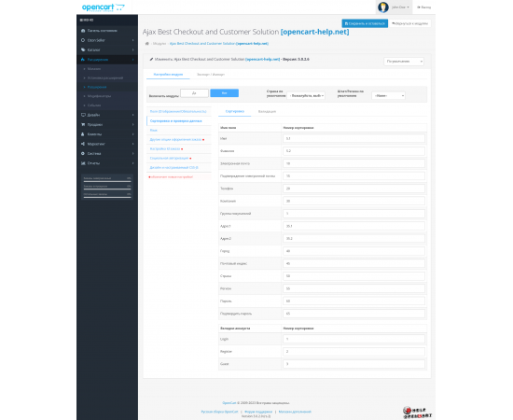Click the gear icon next to Система

pyautogui.click(x=83, y=153)
